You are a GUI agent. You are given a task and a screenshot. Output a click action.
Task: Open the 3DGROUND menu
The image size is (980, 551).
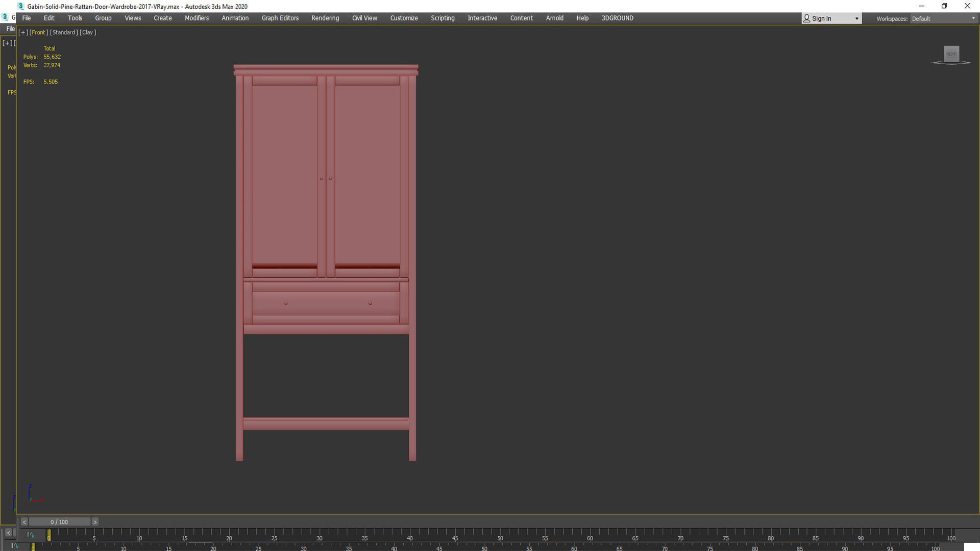617,18
